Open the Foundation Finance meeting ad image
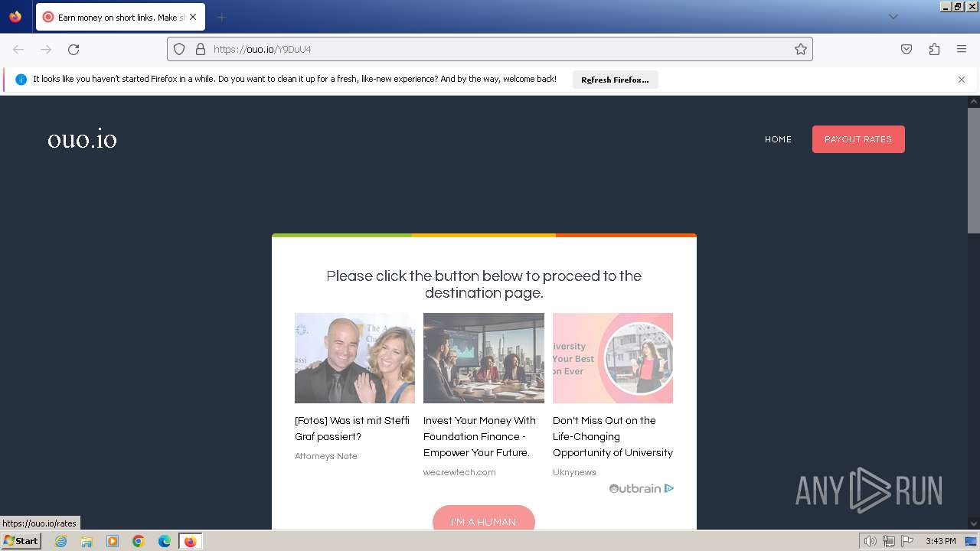This screenshot has height=551, width=980. (484, 358)
